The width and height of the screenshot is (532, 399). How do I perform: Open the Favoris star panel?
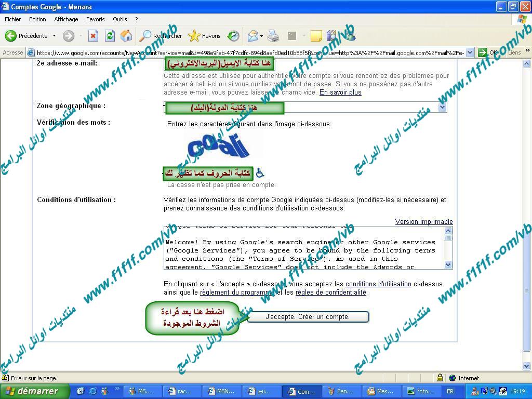(205, 36)
